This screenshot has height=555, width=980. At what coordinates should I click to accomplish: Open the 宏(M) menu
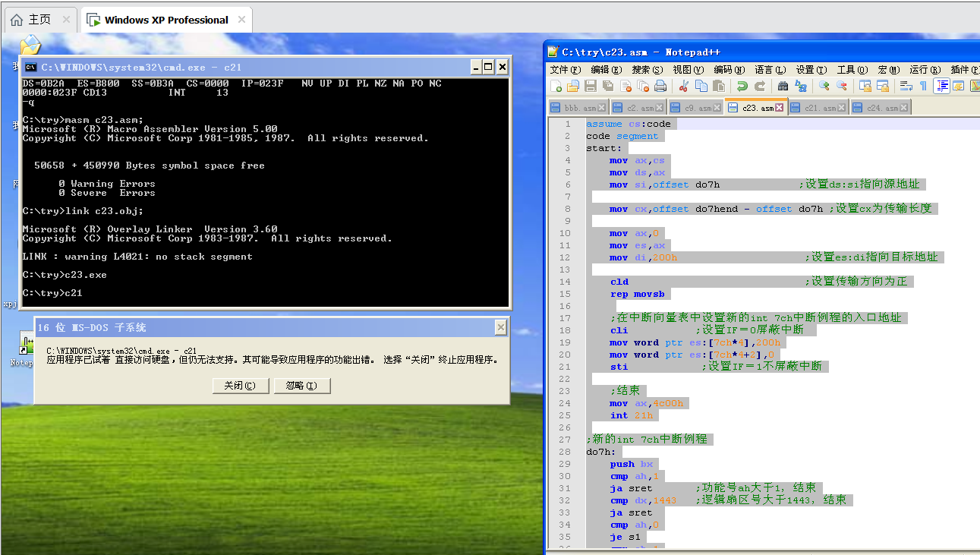[x=889, y=69]
